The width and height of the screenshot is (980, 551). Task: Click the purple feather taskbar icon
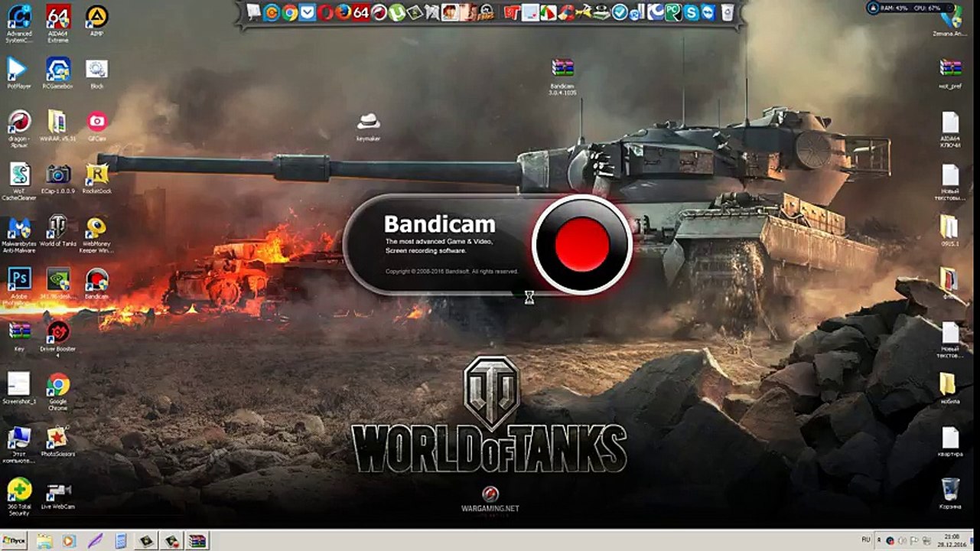[95, 541]
